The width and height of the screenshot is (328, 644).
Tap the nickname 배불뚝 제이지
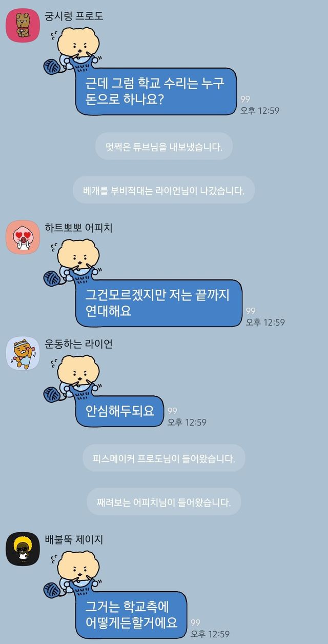coord(75,539)
